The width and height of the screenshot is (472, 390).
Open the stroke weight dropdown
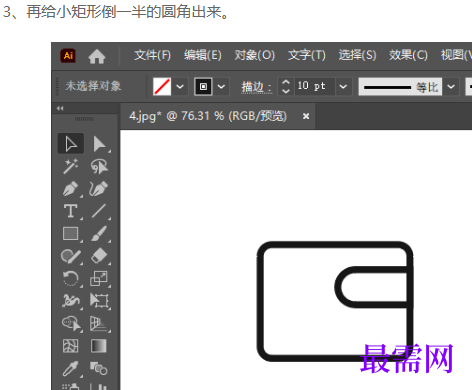[343, 87]
